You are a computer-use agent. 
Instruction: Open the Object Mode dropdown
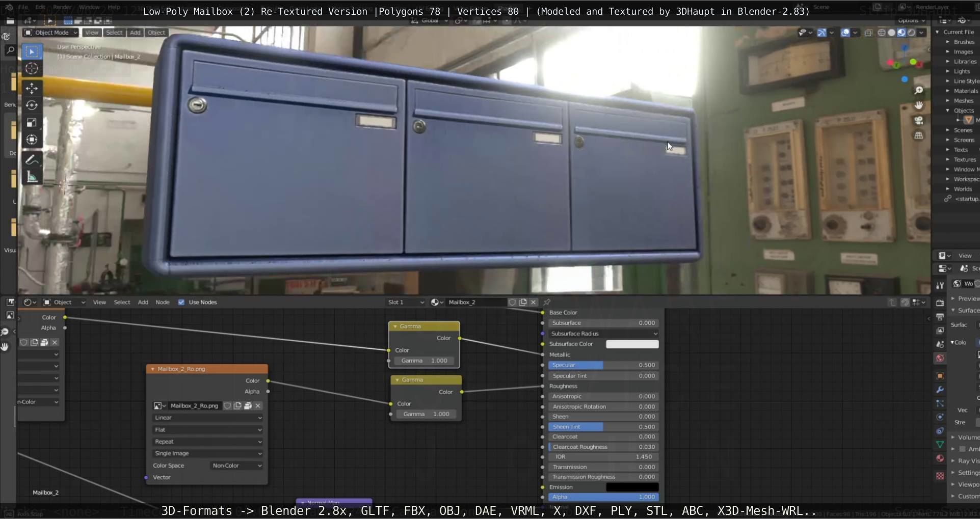coord(50,33)
